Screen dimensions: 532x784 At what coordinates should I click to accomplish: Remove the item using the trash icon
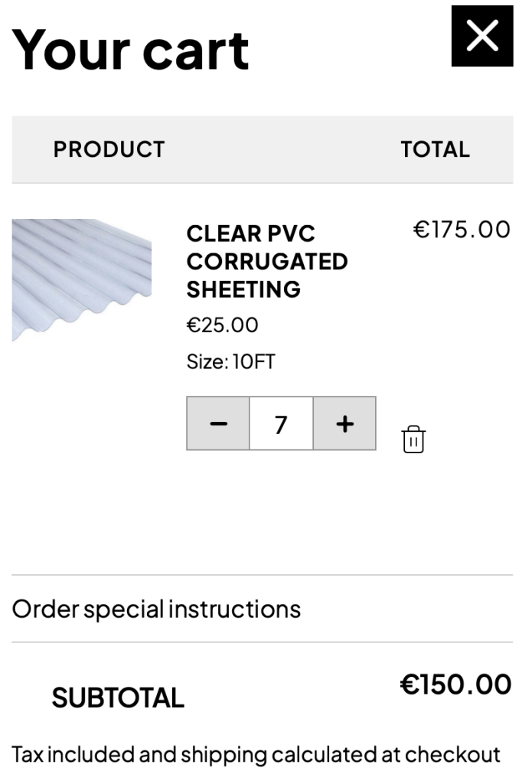[x=413, y=439]
